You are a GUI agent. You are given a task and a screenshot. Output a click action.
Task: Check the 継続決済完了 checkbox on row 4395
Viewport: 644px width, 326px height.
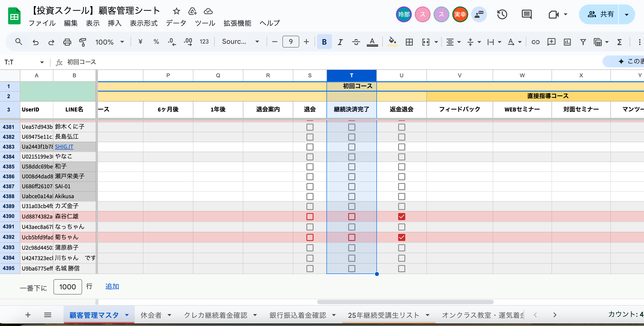(351, 269)
